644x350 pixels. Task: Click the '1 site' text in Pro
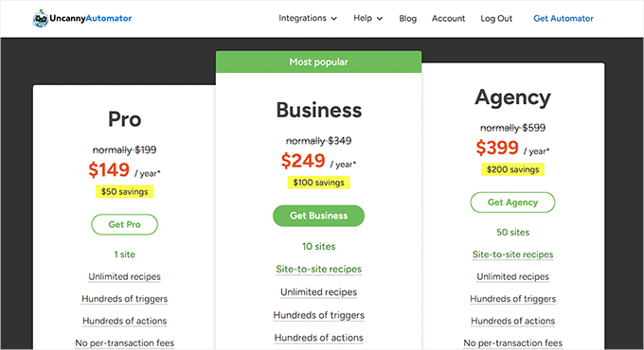124,254
